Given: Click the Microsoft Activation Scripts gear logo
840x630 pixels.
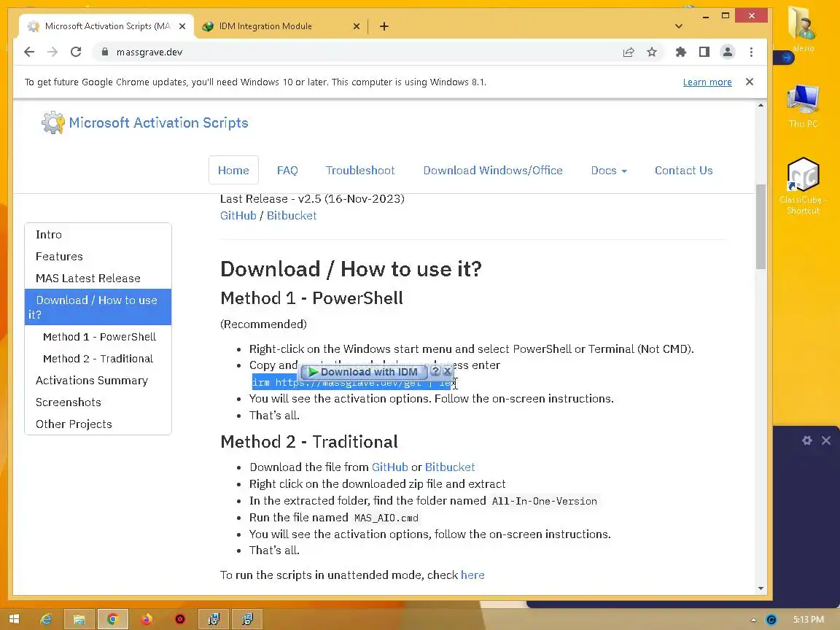Looking at the screenshot, I should [53, 122].
